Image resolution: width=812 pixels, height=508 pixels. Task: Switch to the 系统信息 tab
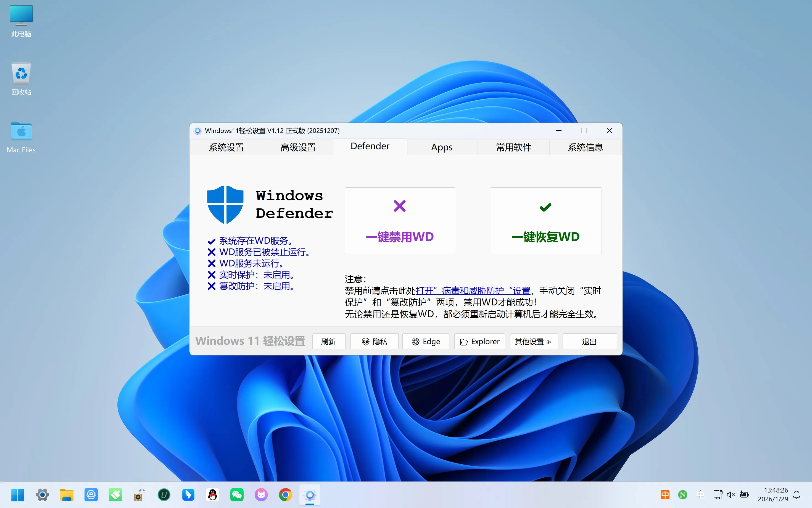(x=585, y=147)
